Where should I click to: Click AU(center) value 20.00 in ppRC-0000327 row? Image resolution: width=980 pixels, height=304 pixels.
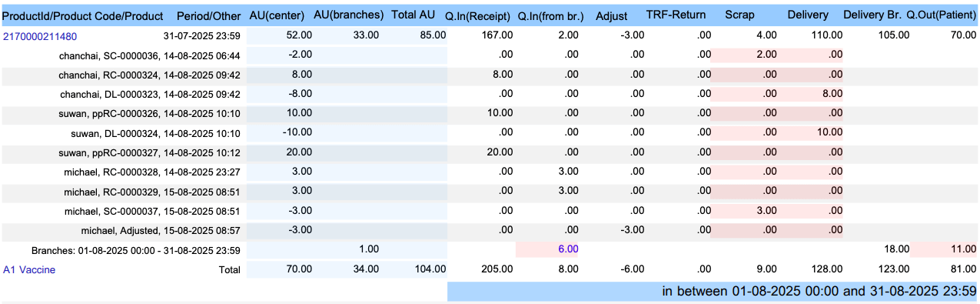(x=299, y=152)
